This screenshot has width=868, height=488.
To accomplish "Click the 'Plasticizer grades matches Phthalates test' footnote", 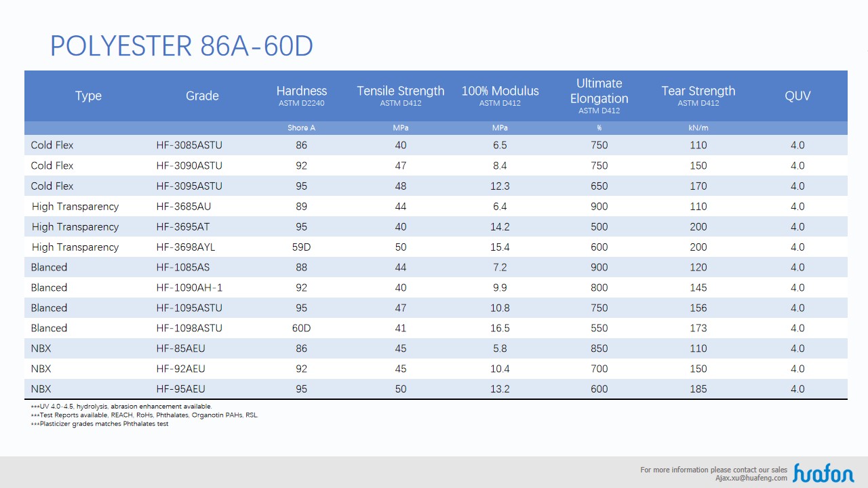I will (100, 424).
